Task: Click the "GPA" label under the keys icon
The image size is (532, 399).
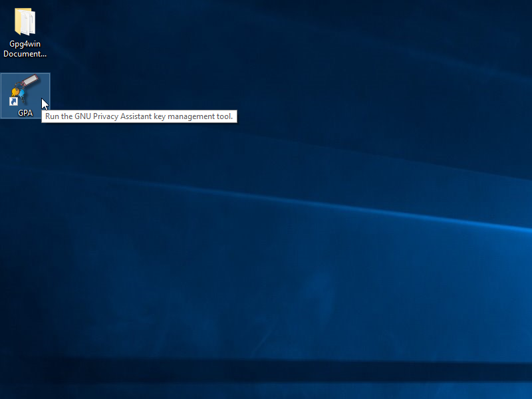Action: coord(25,113)
